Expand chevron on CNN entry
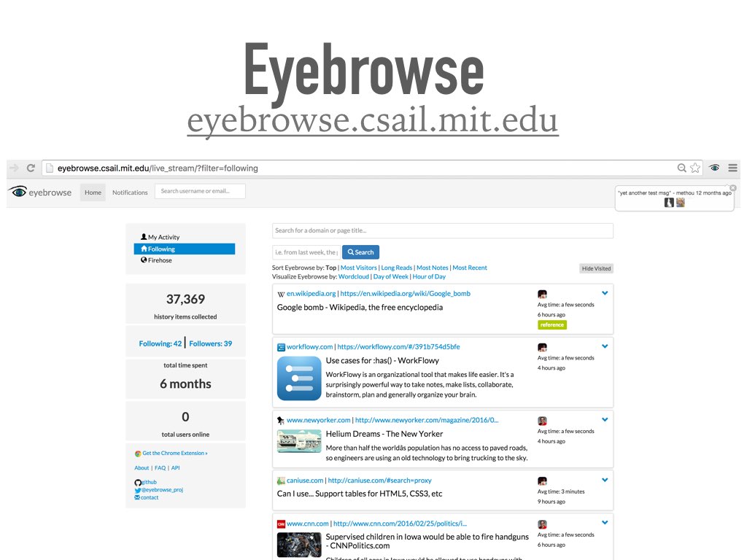 pyautogui.click(x=605, y=523)
